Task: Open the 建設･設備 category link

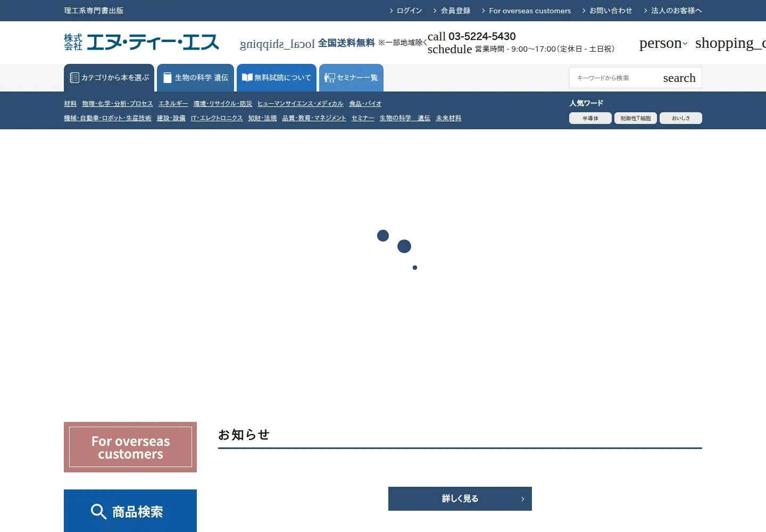Action: tap(171, 118)
